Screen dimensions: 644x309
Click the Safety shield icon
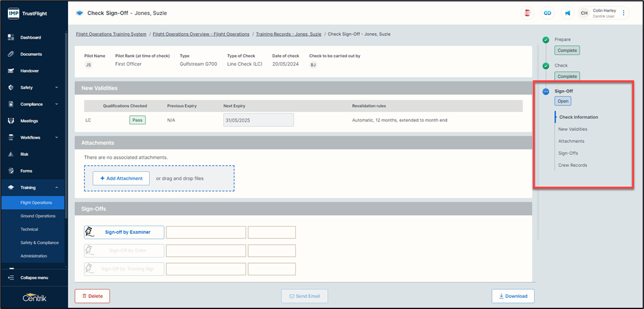(x=11, y=88)
